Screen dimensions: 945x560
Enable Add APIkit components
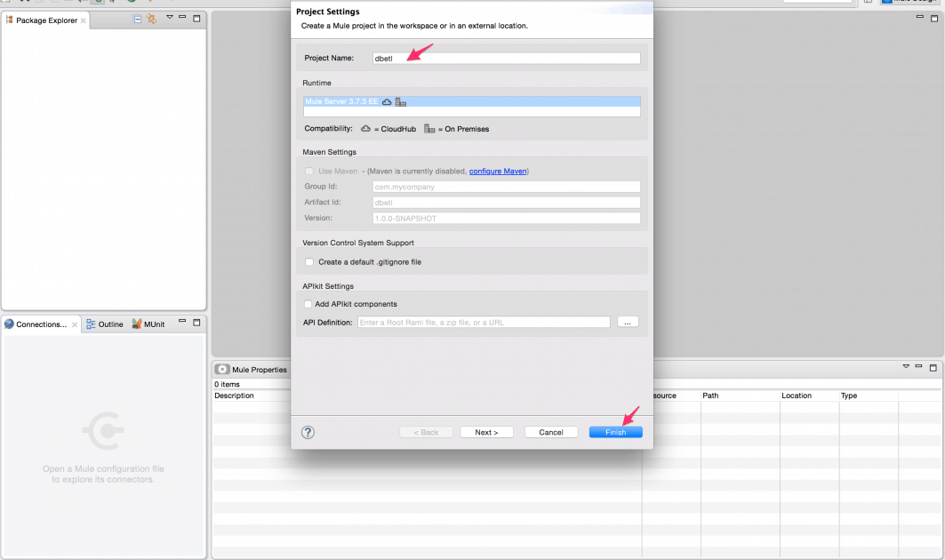308,303
